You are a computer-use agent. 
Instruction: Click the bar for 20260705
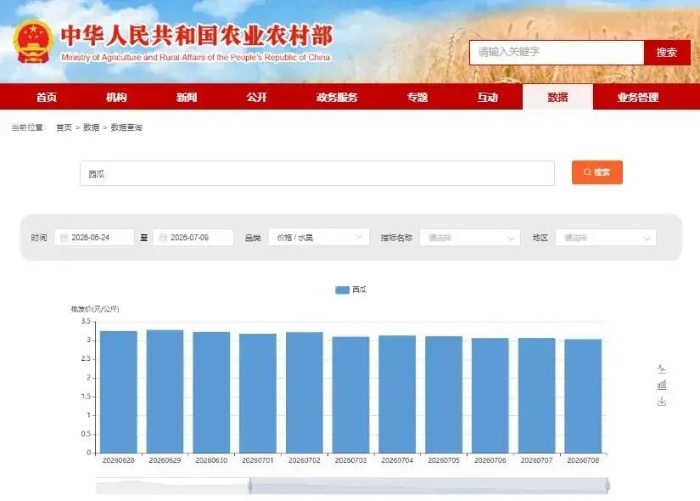coord(444,395)
